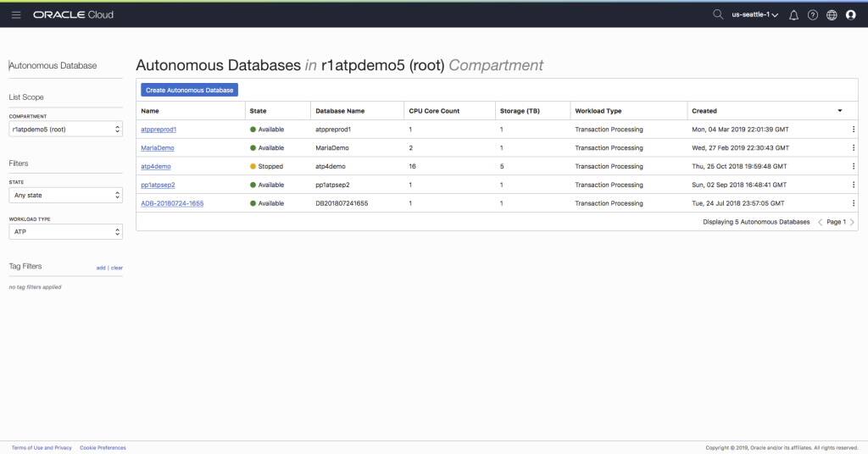Sort by Database Name column header

[x=340, y=111]
